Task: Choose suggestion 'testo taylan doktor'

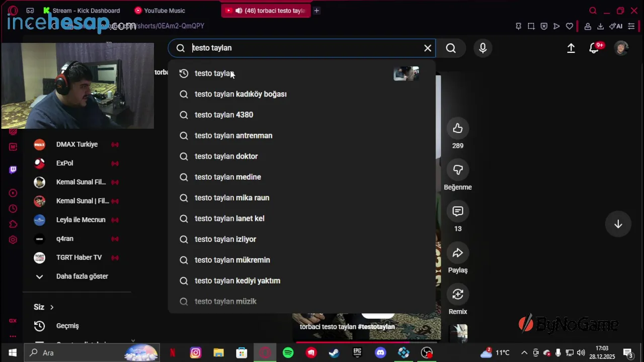Action: [302, 156]
